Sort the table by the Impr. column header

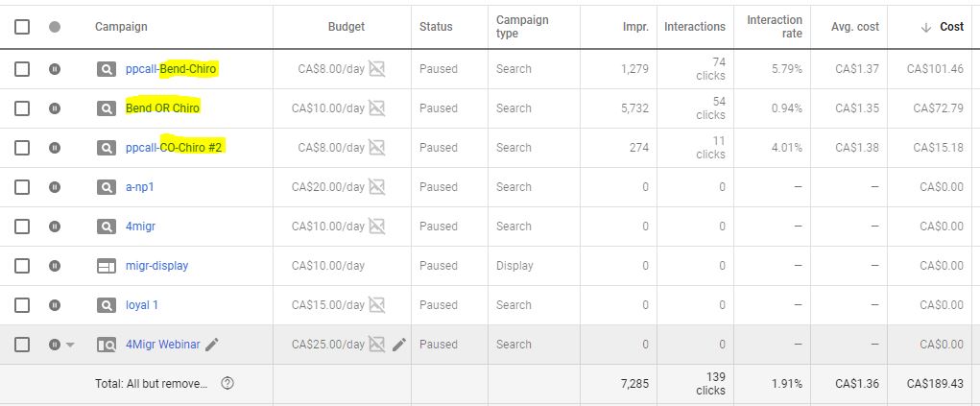click(x=635, y=27)
